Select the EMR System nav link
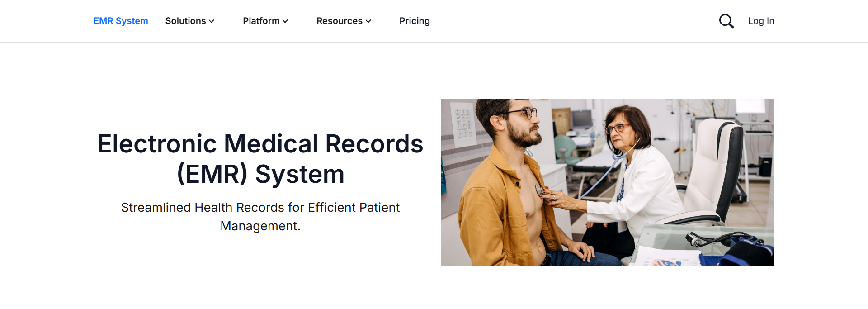868x309 pixels. point(121,21)
